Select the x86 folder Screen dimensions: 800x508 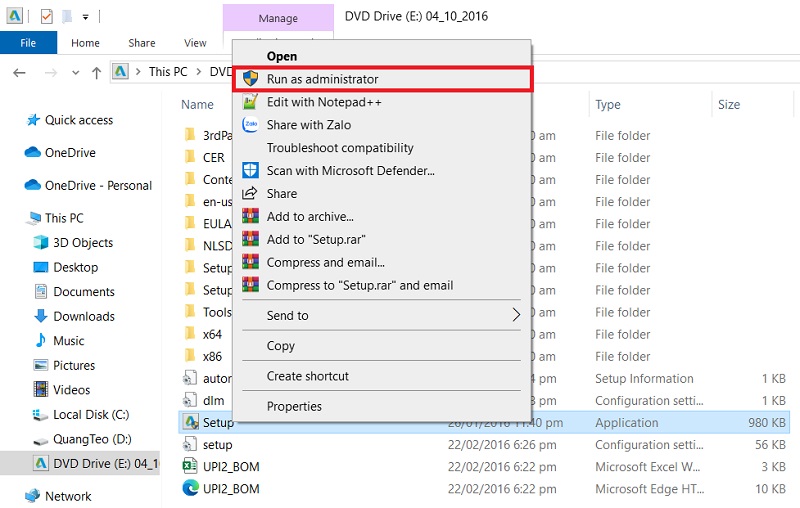click(212, 357)
